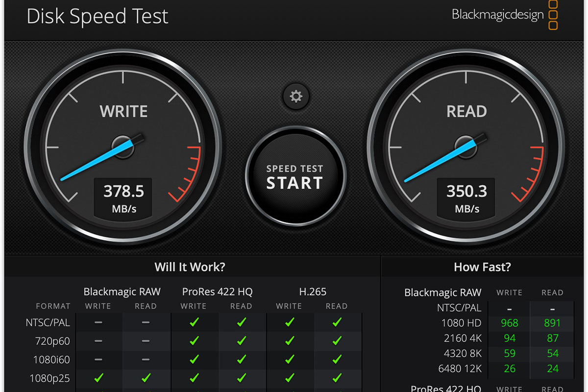
Task: Click the 2160 4K write value 94
Action: click(x=510, y=339)
